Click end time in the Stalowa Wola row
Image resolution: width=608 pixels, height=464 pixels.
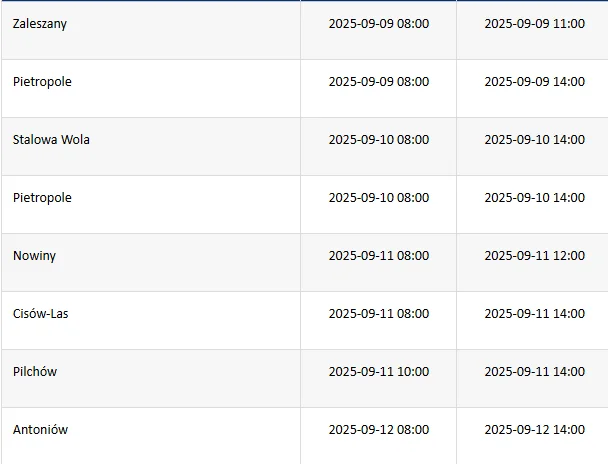(x=534, y=140)
